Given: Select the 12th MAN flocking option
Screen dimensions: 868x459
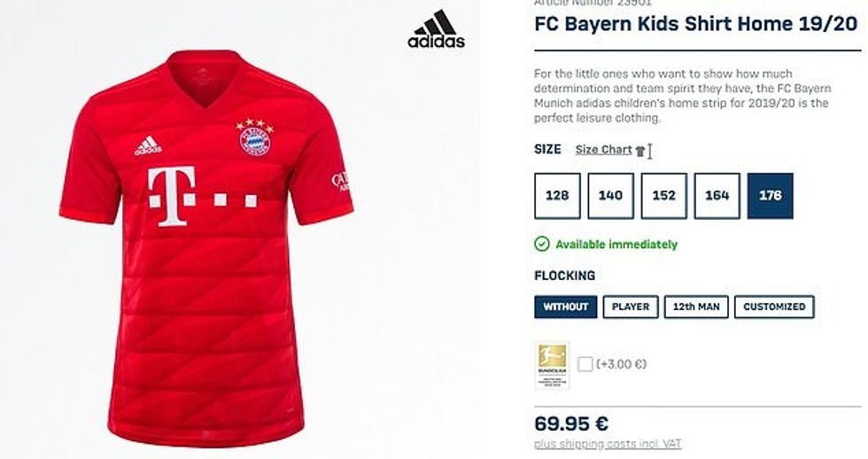Looking at the screenshot, I should 696,307.
